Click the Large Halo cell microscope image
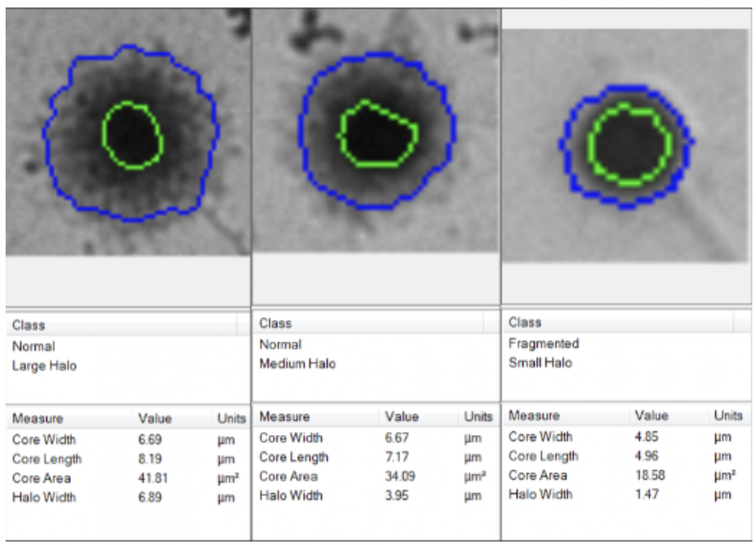 128,133
